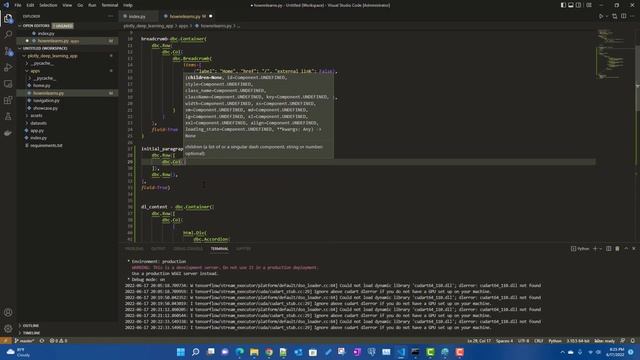Close the terminal panel
The width and height of the screenshot is (640, 360).
[x=634, y=249]
